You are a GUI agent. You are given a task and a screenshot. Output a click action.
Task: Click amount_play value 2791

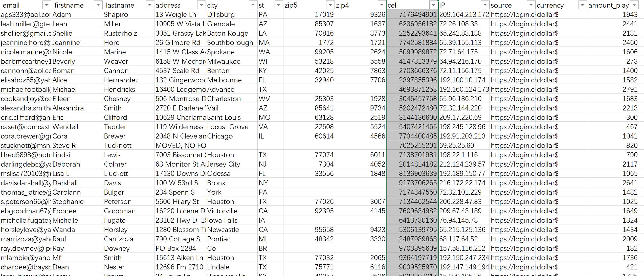613,89
